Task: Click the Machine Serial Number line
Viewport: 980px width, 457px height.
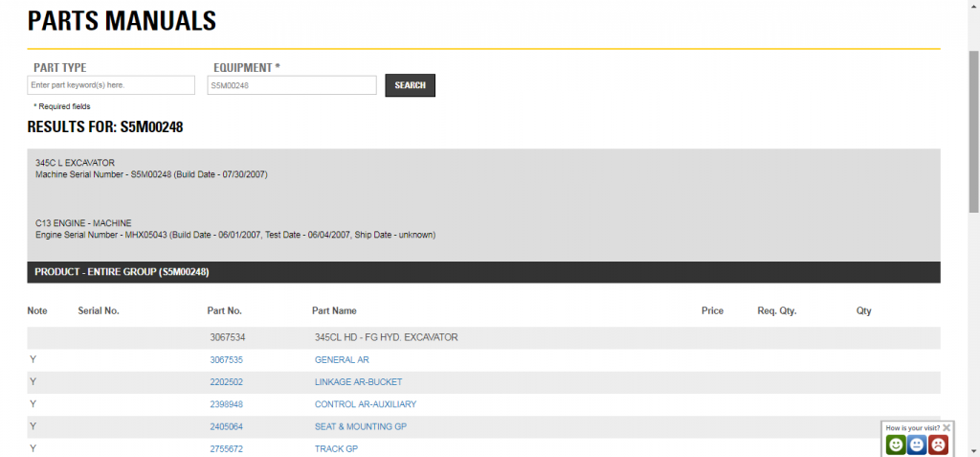Action: [x=151, y=174]
